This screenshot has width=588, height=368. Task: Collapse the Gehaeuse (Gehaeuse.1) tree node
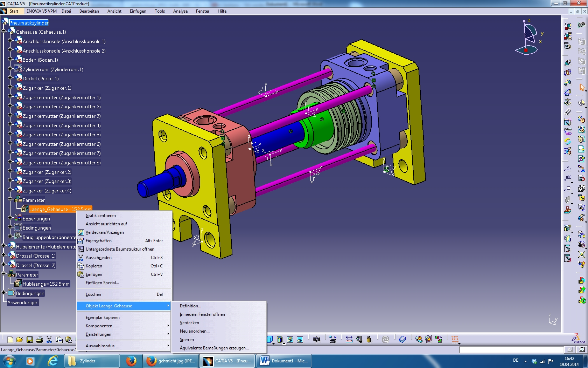click(3, 31)
